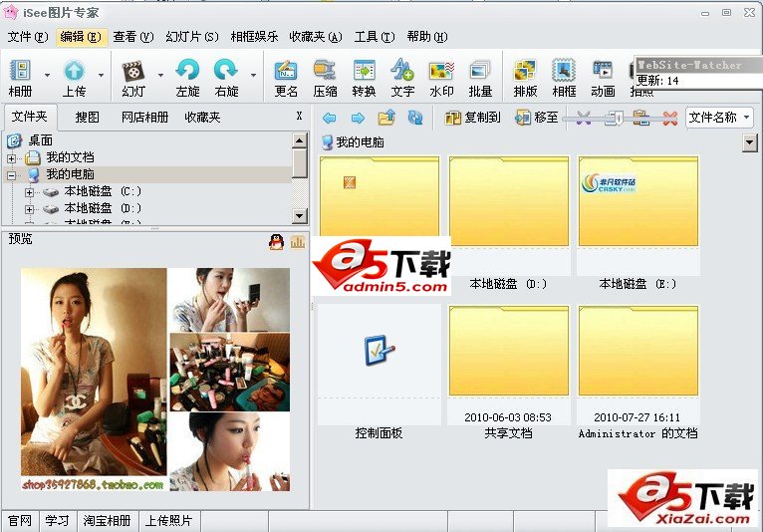The image size is (763, 532).
Task: Switch to the 网店相册 tab
Action: 144,117
